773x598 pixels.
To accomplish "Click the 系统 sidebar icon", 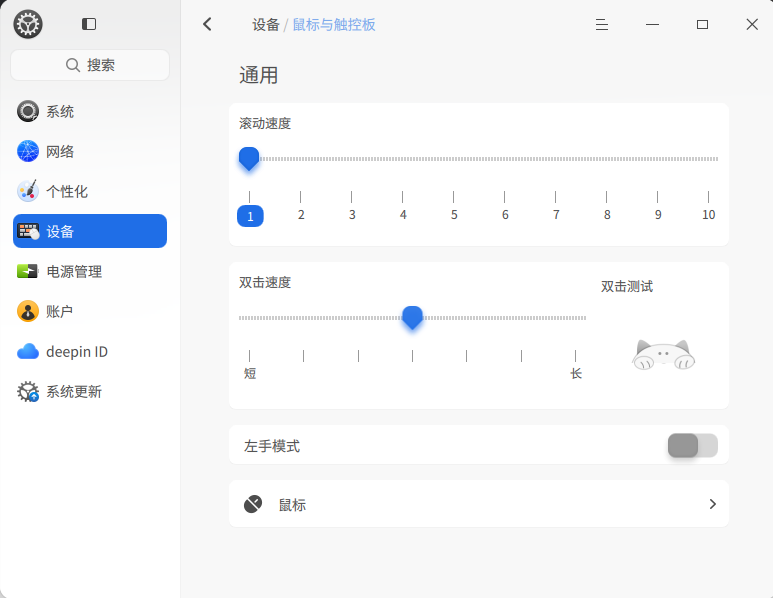I will (x=28, y=111).
